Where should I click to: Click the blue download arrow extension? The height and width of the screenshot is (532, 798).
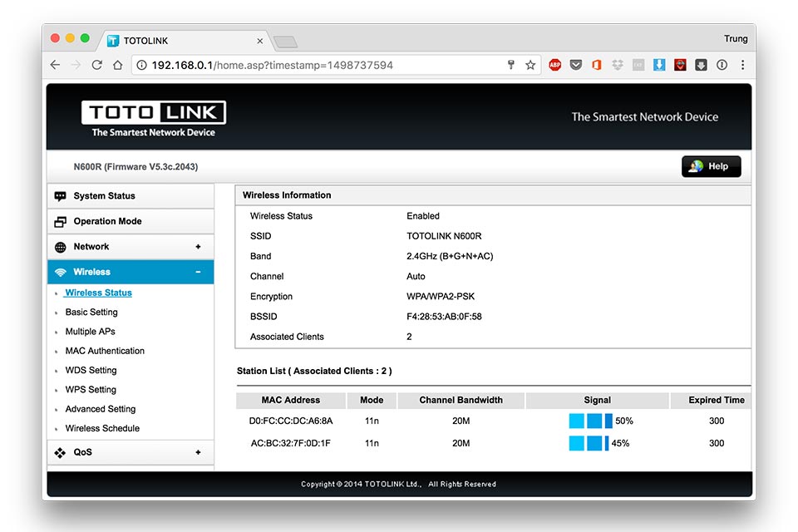click(x=659, y=65)
